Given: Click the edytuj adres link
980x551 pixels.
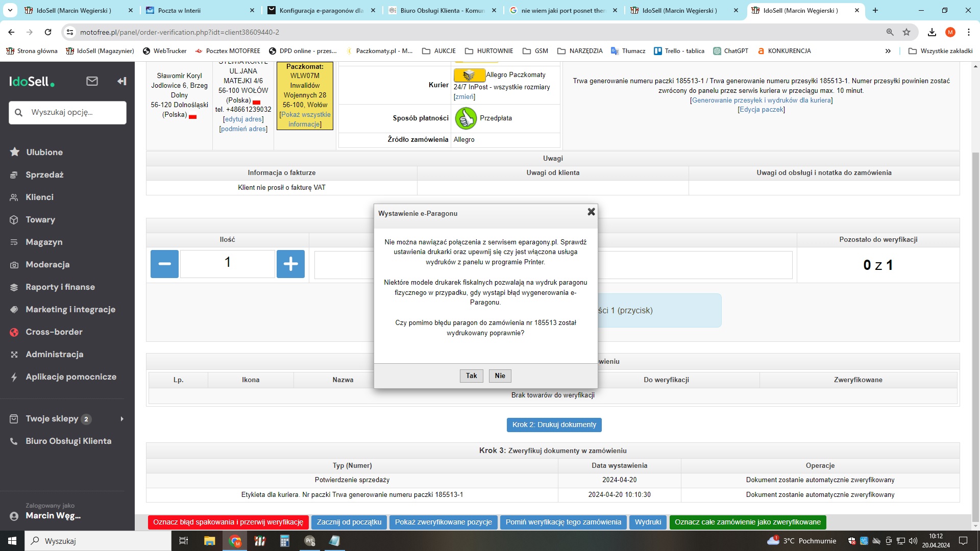Looking at the screenshot, I should [x=243, y=119].
